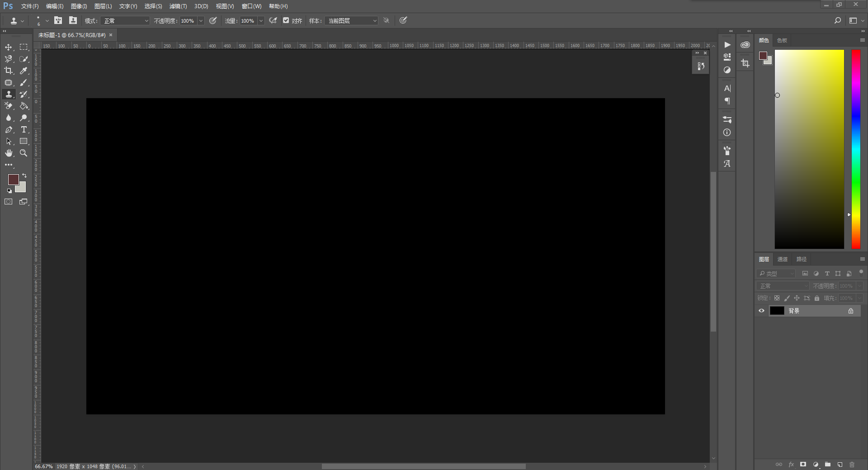This screenshot has height=470, width=868.
Task: Open the 文件(F) menu
Action: tap(30, 6)
